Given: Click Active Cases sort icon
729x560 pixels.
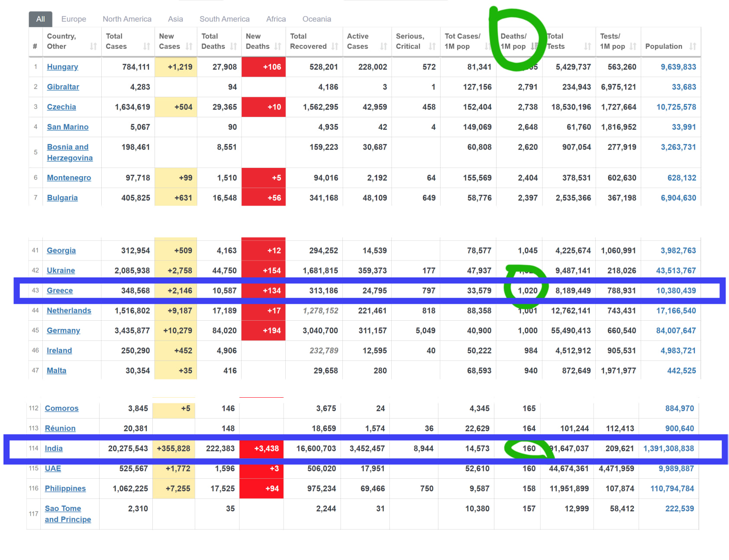Looking at the screenshot, I should coord(384,46).
